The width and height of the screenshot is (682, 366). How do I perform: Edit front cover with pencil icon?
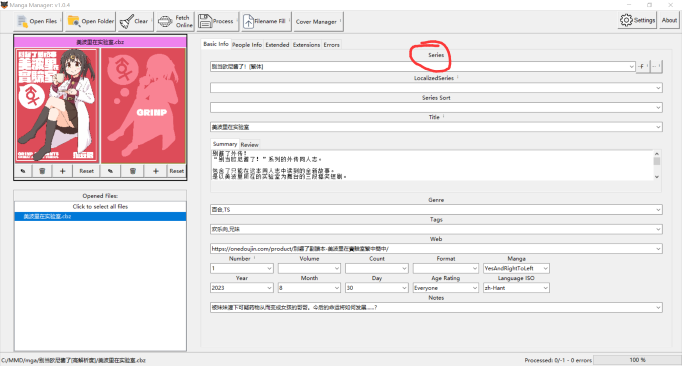pos(23,171)
